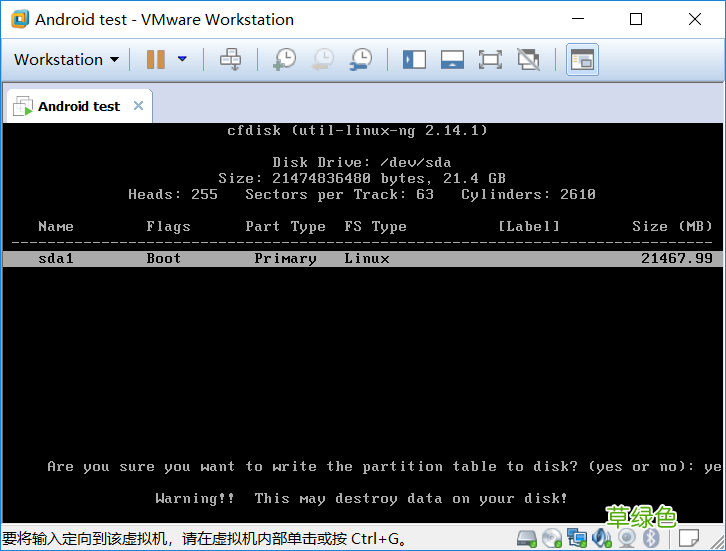This screenshot has height=551, width=726.
Task: Close the Android test tab
Action: click(138, 106)
